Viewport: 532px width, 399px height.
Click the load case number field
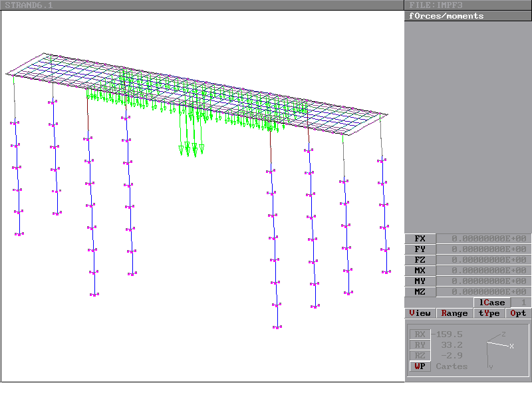pyautogui.click(x=521, y=303)
